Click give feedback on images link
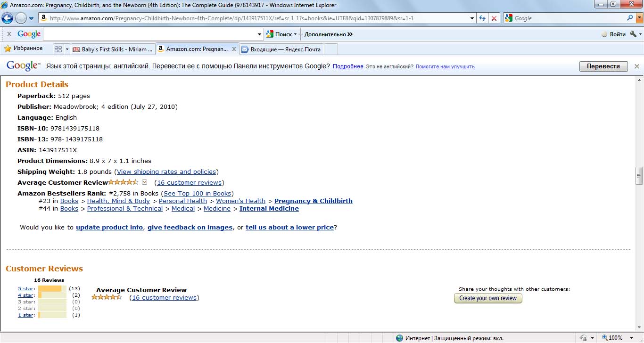 190,228
